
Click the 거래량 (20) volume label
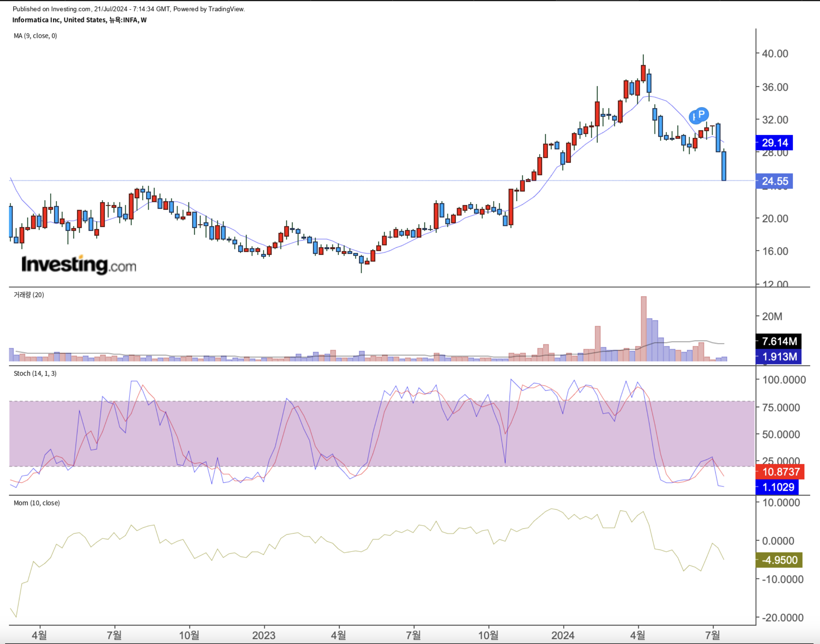coord(29,295)
